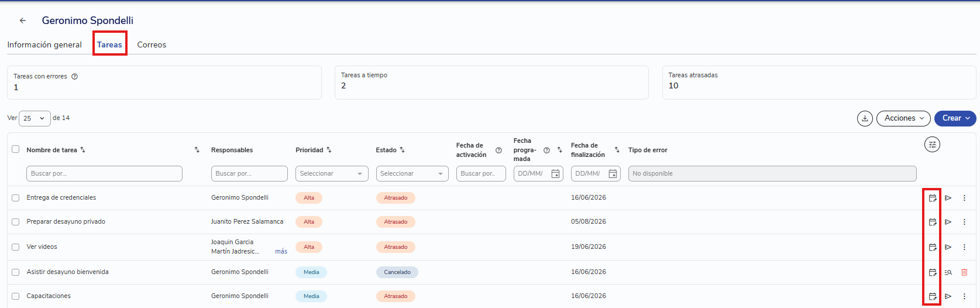The image size is (980, 308).
Task: View details icon for Asistir desayuno bienvenida
Action: click(x=948, y=272)
